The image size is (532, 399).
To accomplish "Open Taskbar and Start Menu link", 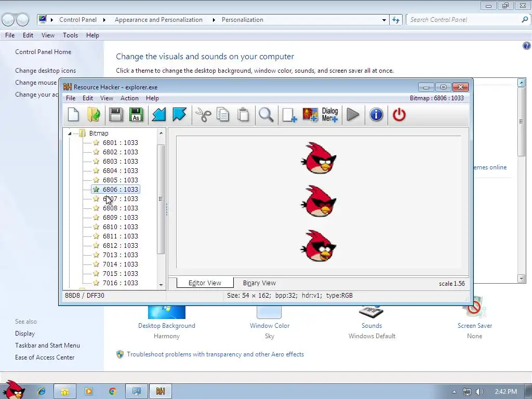I will (x=47, y=345).
